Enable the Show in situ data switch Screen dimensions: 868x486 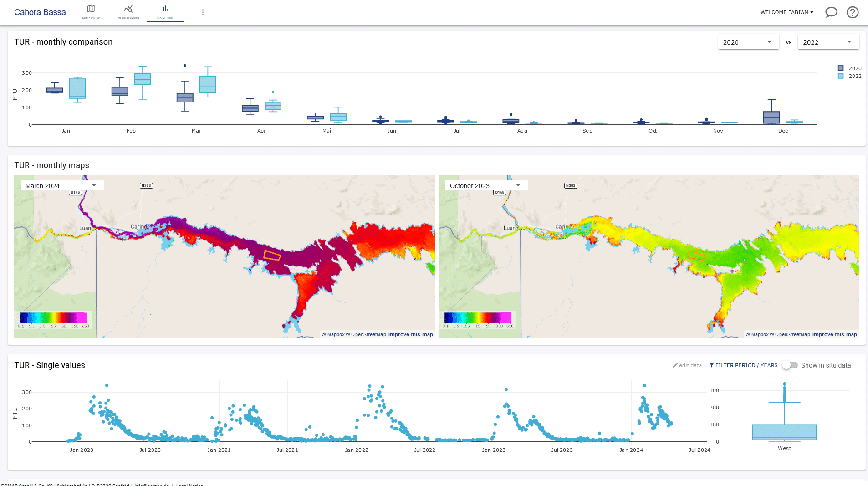tap(790, 365)
